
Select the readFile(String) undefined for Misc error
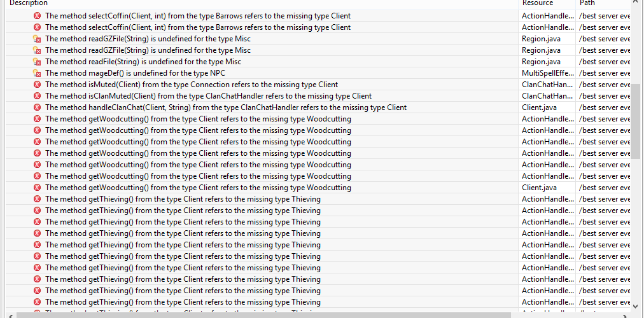[143, 62]
